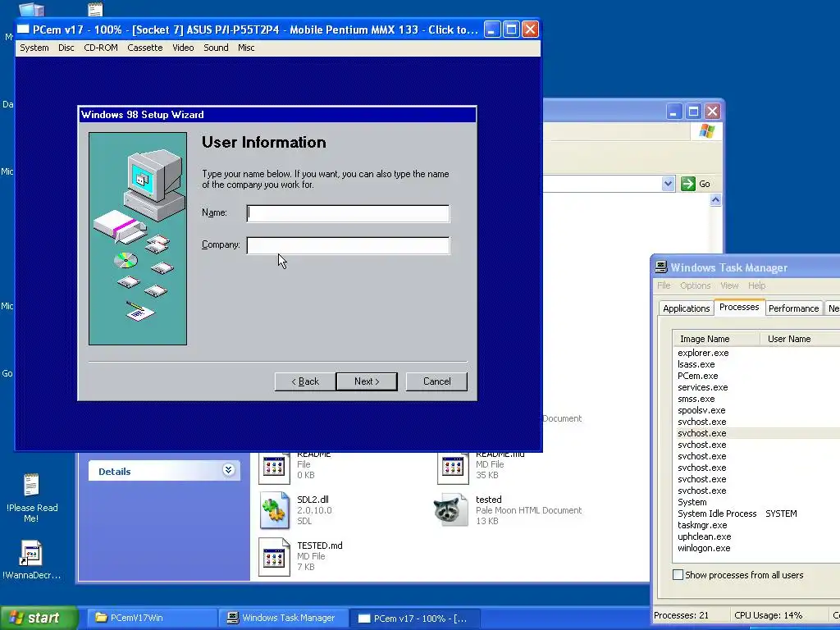Minimize the Explorer window
Image resolution: width=840 pixels, height=630 pixels.
click(x=674, y=112)
